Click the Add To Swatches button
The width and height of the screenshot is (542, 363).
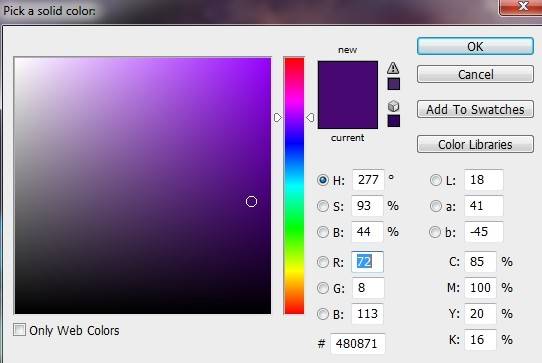(475, 110)
